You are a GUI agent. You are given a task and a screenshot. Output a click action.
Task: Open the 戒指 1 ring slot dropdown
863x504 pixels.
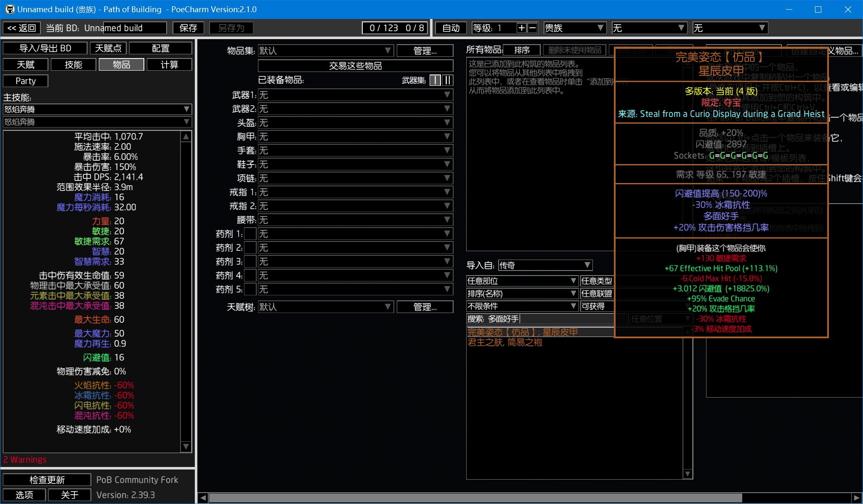[356, 192]
